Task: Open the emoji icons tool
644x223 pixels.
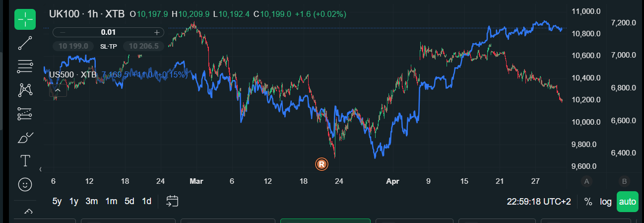Action: [x=25, y=184]
